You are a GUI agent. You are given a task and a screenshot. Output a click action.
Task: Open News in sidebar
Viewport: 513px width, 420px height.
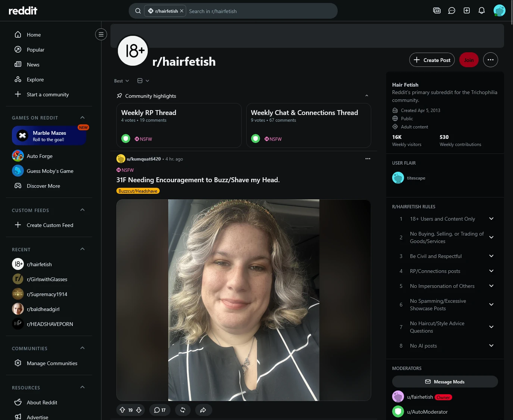(49, 65)
